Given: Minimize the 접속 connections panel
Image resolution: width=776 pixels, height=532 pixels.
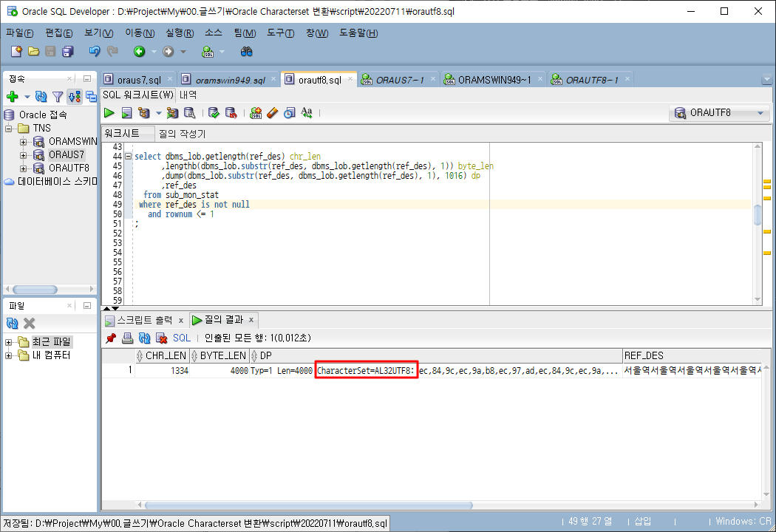Looking at the screenshot, I should click(x=87, y=78).
